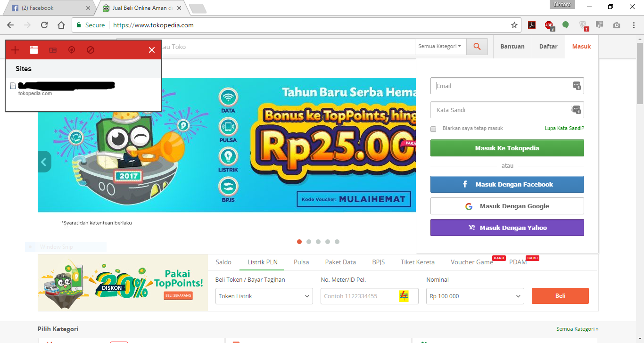Viewport: 644px width, 343px height.
Task: Open the Lupa Kata Sandi link
Action: (564, 128)
